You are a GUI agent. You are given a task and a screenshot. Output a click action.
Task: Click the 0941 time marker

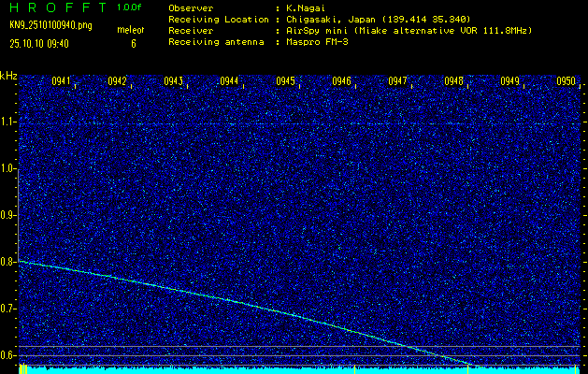tap(62, 81)
